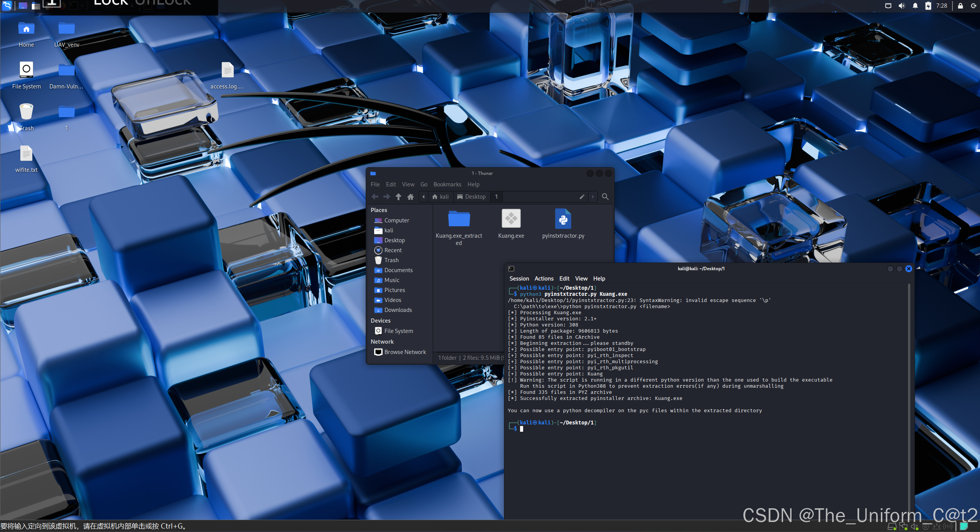This screenshot has height=532, width=980.
Task: Expand the path bar right scroll arrow
Action: (593, 197)
